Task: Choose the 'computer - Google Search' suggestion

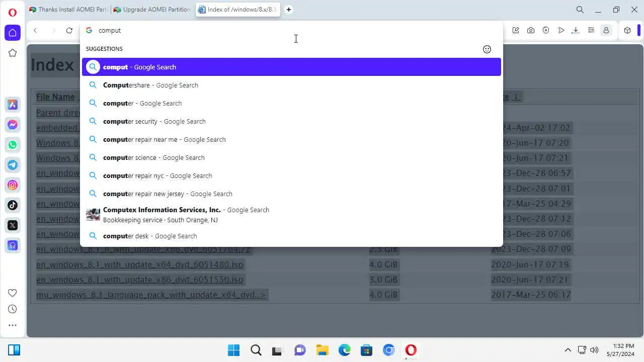Action: click(291, 103)
